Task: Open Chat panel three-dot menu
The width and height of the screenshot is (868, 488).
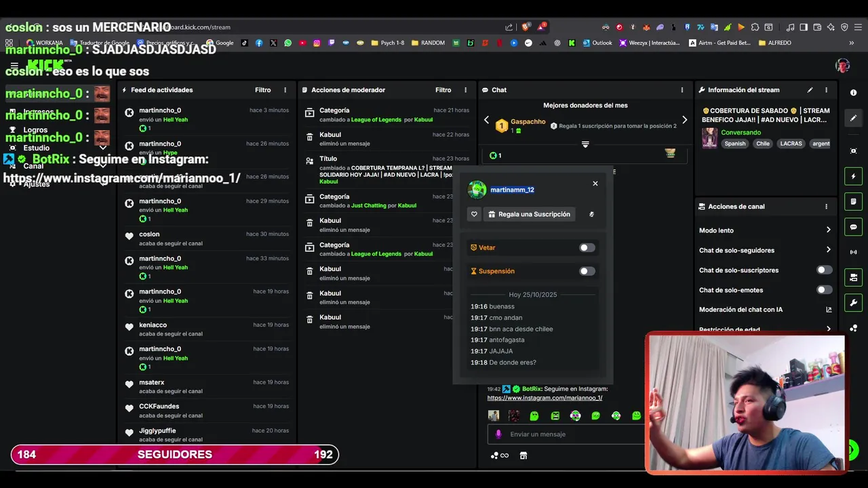Action: tap(682, 90)
